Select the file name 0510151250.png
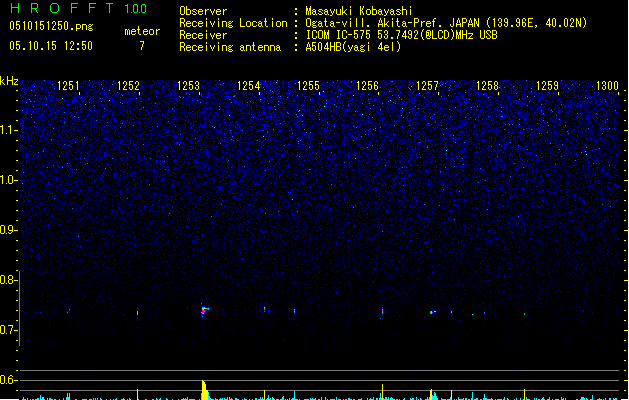This screenshot has height=400, width=629. 51,26
